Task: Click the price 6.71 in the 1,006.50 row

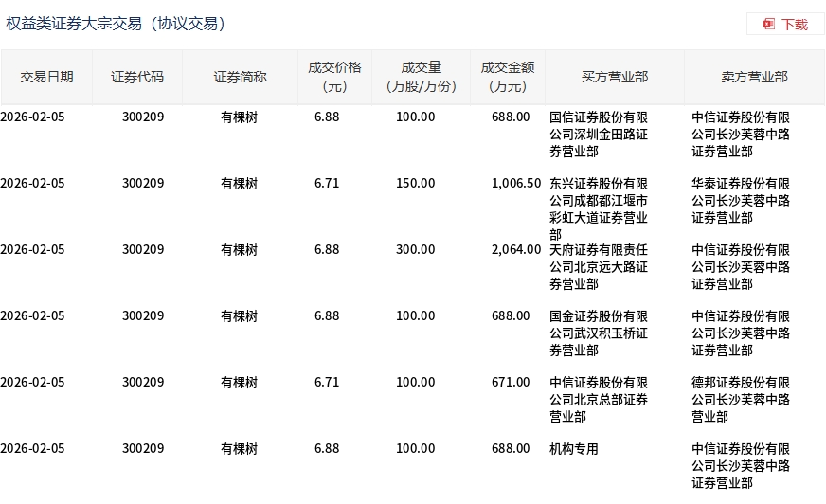Action: (x=327, y=183)
